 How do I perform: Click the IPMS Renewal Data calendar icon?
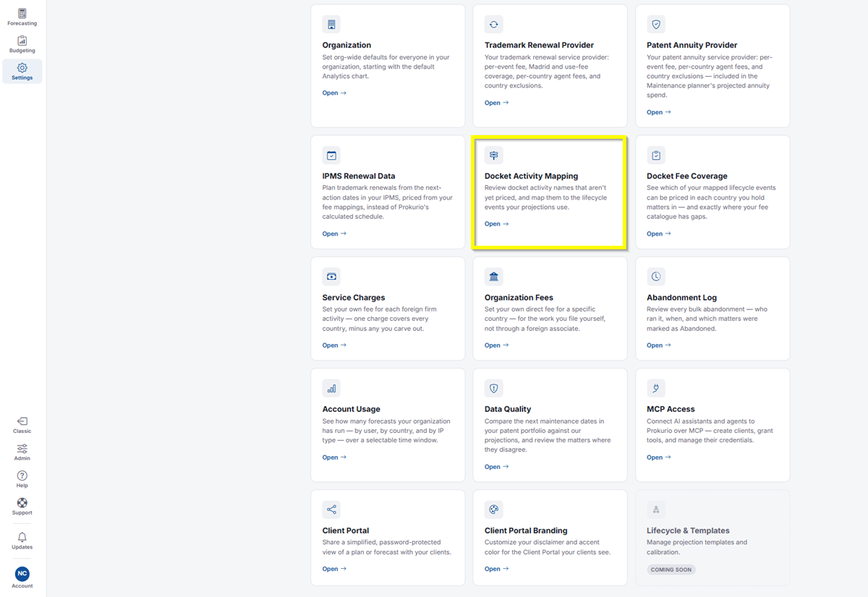331,155
